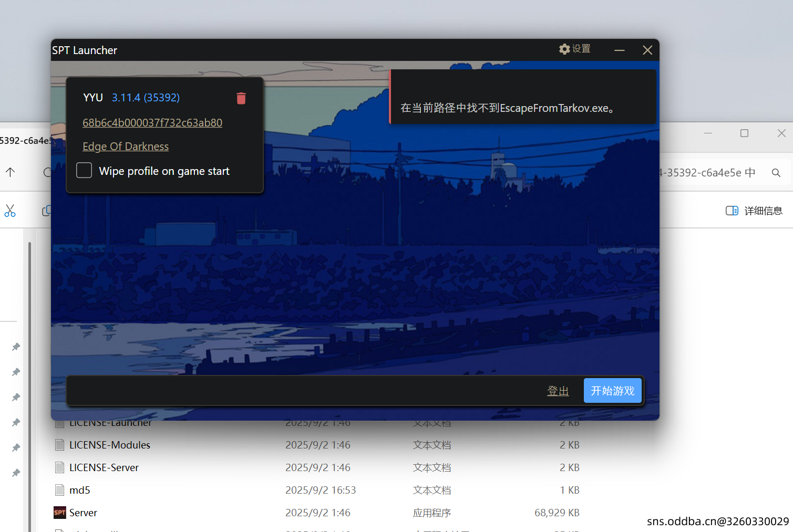
Task: Click md5 date 2025/9/2 16:53
Action: pos(321,490)
